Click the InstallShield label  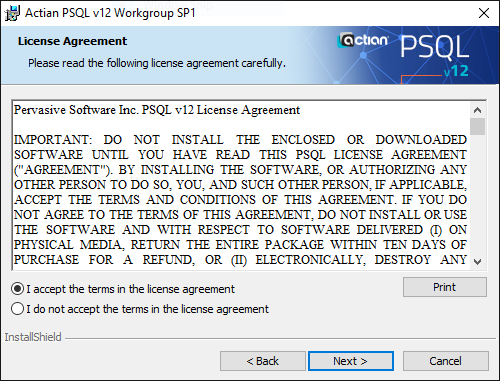click(33, 337)
